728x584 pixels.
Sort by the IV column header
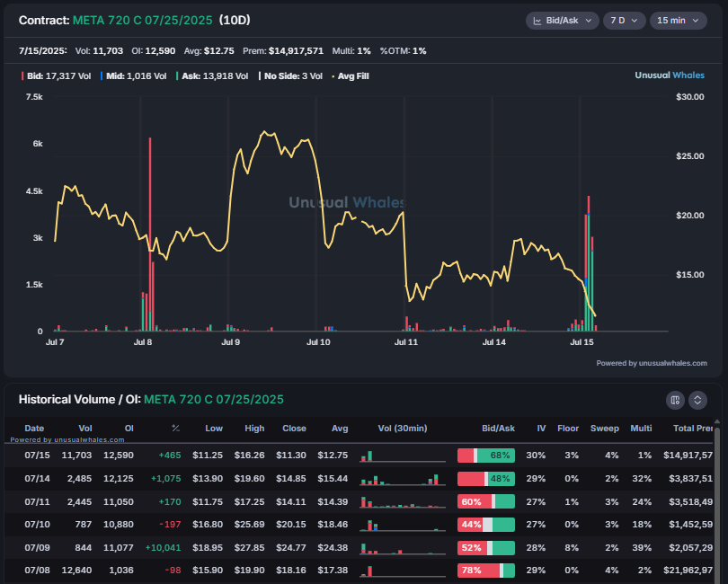[x=541, y=428]
